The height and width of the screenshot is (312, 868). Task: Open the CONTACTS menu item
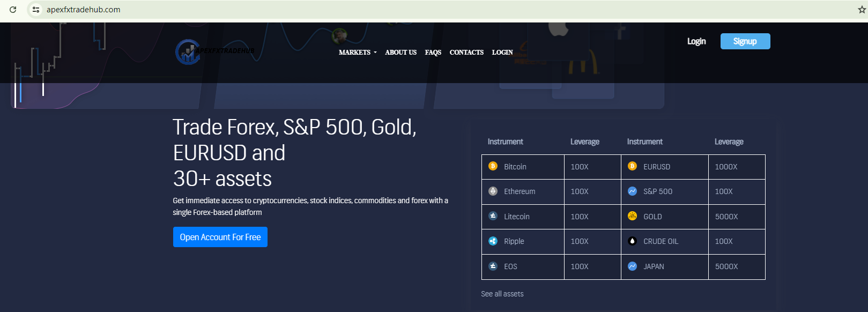466,53
